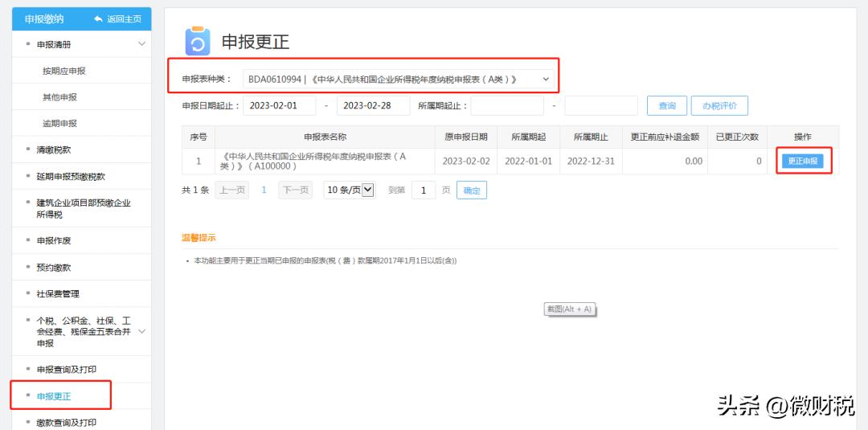The width and height of the screenshot is (868, 430).
Task: Open 按期应申报 in sidebar
Action: point(64,71)
